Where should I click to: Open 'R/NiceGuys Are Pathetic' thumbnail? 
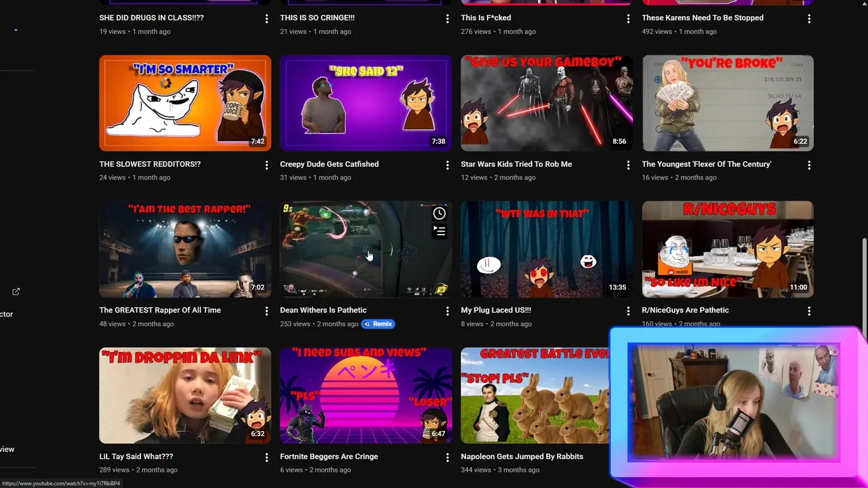click(728, 249)
